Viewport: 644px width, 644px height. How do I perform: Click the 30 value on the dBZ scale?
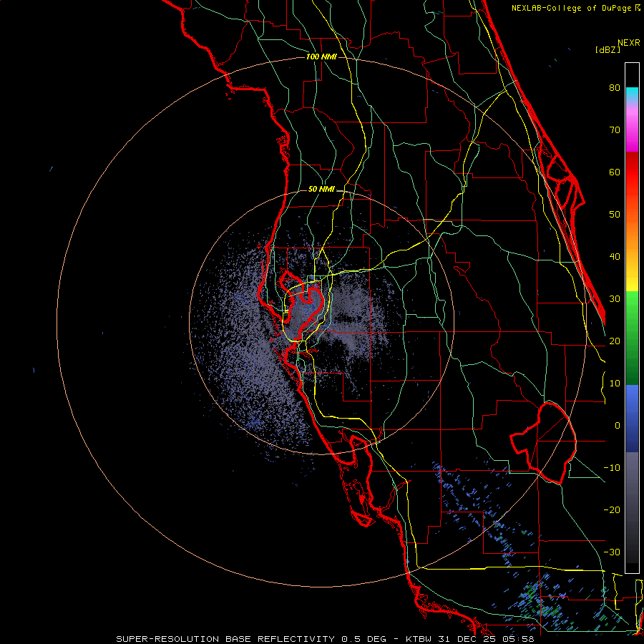[x=615, y=299]
